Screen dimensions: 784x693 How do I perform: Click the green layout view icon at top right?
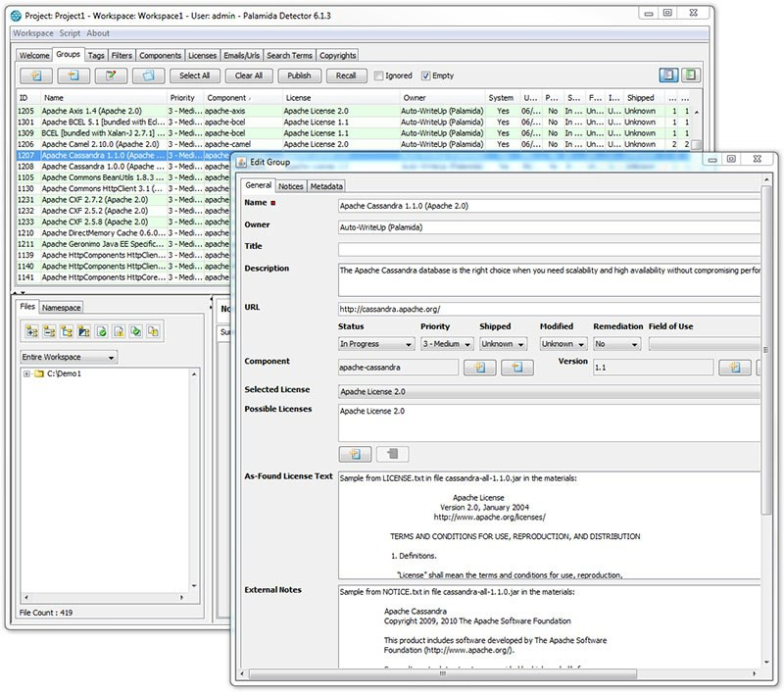(691, 75)
